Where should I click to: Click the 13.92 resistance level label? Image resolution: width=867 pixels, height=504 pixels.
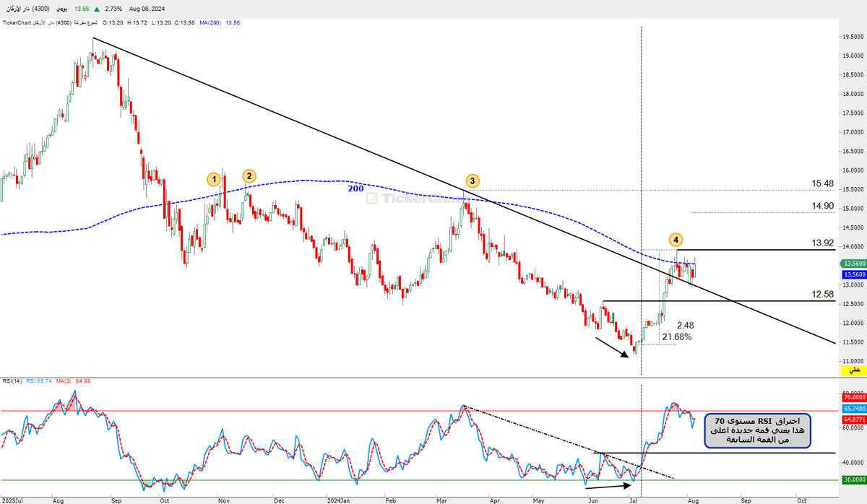(823, 243)
